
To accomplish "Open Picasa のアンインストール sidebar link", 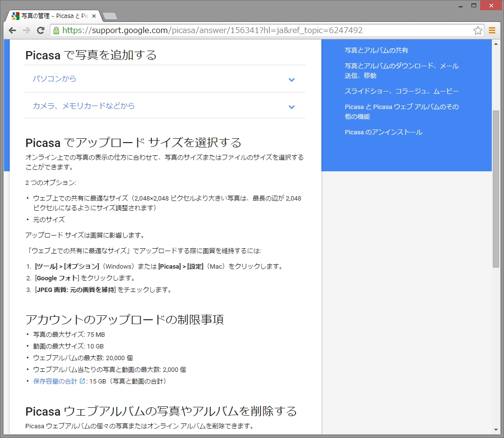I will pos(383,132).
